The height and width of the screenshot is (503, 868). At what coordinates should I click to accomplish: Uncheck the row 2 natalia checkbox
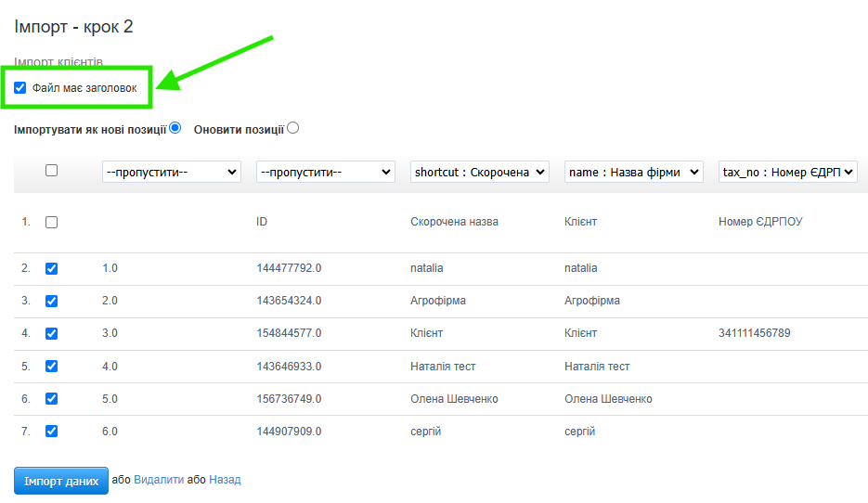pyautogui.click(x=52, y=268)
